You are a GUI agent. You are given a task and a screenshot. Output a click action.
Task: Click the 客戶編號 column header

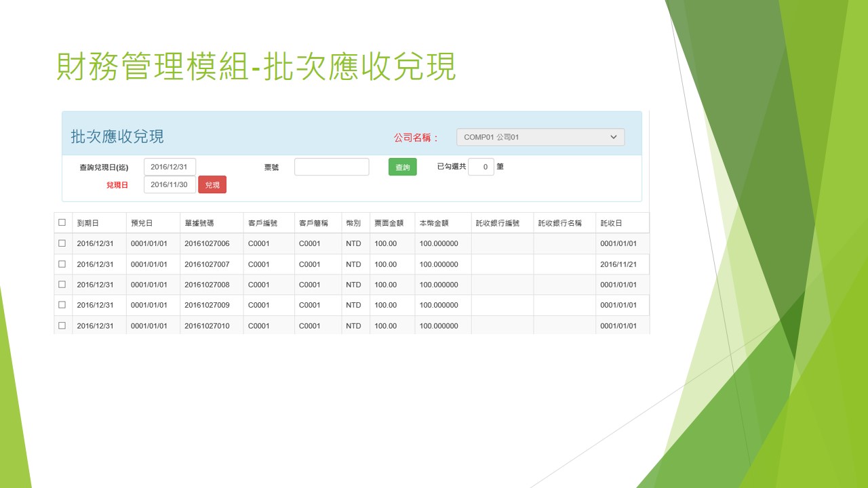[x=269, y=223]
